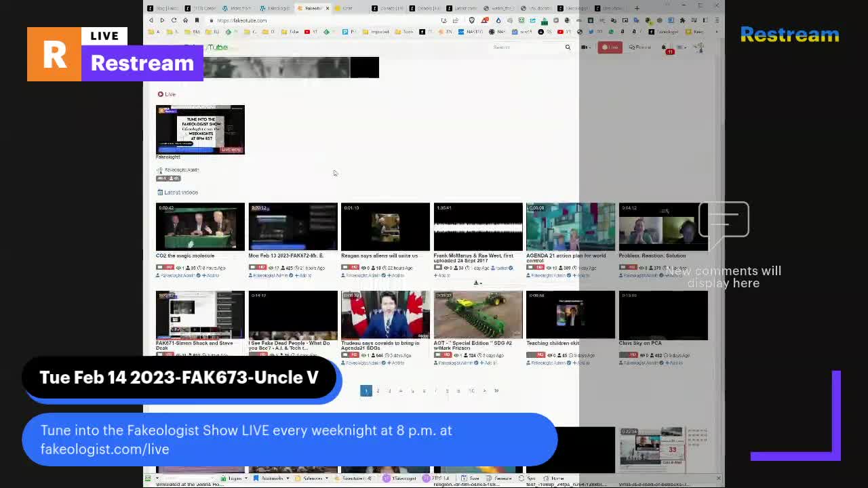Open the Fakeologist live stream thumbnail

pyautogui.click(x=200, y=129)
